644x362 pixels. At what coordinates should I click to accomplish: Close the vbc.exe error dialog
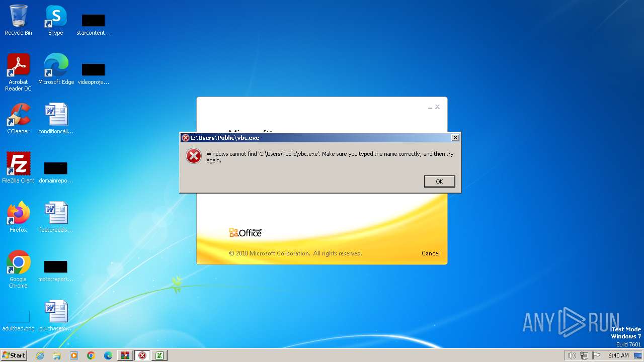point(455,138)
